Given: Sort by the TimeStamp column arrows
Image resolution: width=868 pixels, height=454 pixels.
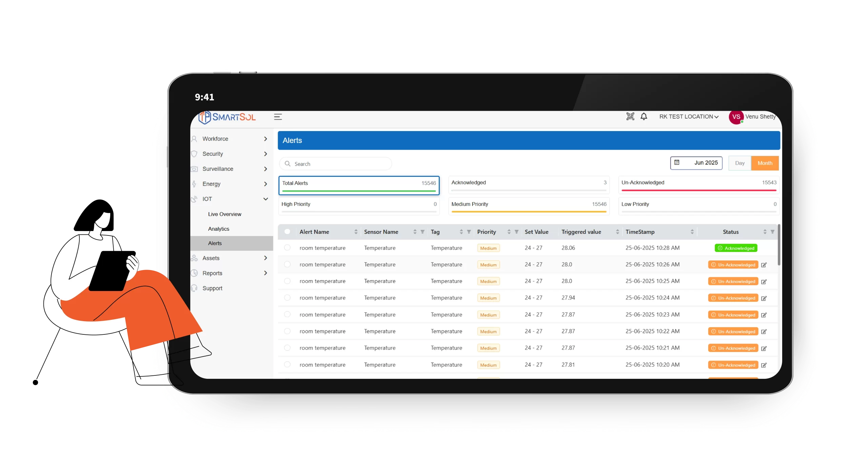Looking at the screenshot, I should [x=692, y=232].
